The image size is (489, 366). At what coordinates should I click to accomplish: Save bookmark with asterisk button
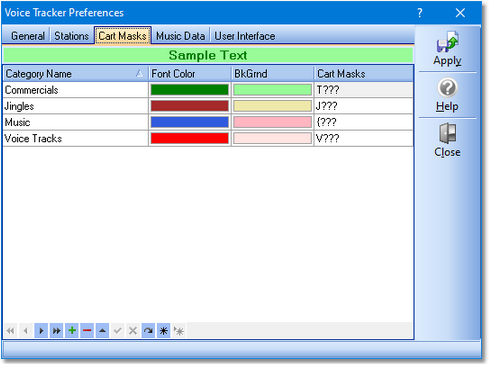click(x=164, y=330)
